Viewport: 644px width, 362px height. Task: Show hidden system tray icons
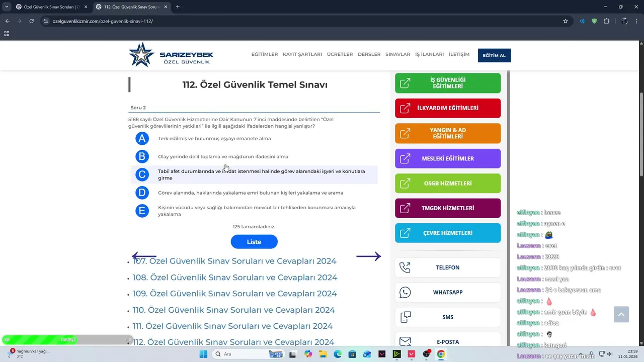(580, 354)
